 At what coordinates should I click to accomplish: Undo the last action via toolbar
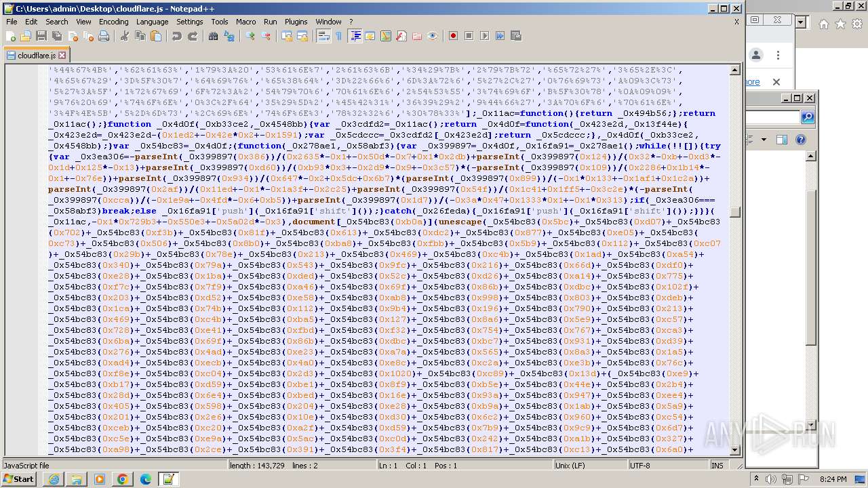[176, 36]
